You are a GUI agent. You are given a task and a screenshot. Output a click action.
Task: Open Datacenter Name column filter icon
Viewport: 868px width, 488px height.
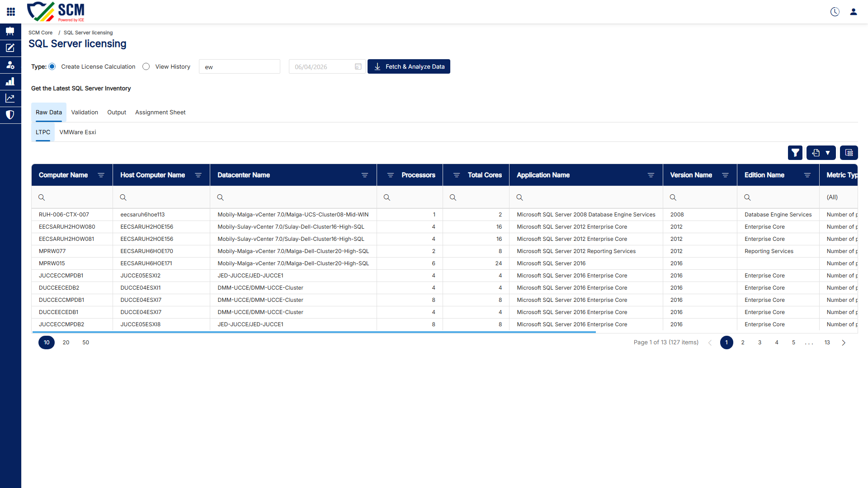365,175
